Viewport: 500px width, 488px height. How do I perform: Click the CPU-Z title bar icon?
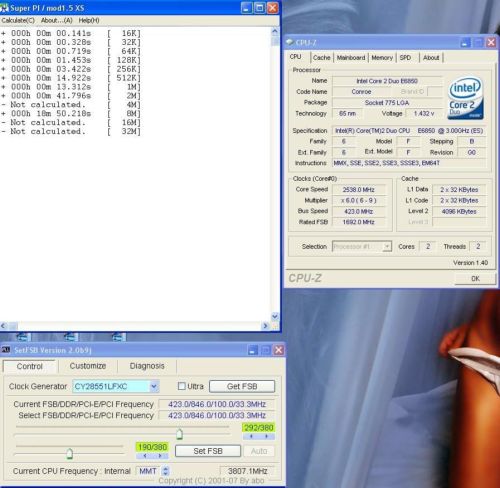tap(290, 42)
